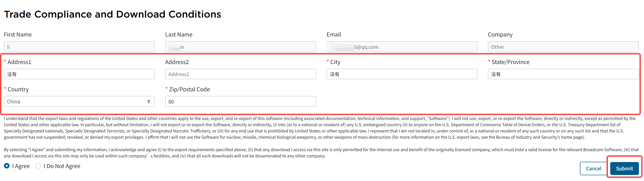The height and width of the screenshot is (181, 644).
Task: Click the Email label
Action: (334, 34)
